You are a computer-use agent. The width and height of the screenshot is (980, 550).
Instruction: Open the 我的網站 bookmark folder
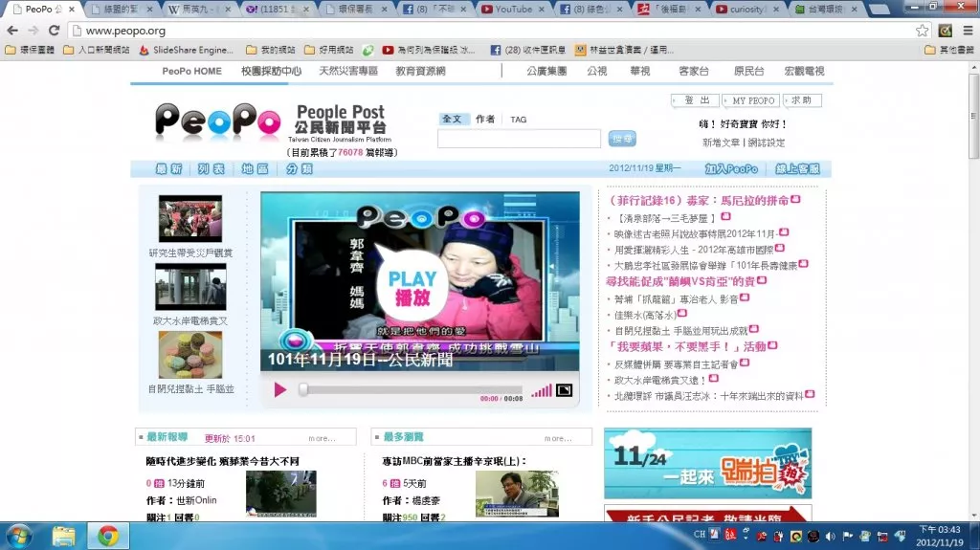tap(271, 50)
